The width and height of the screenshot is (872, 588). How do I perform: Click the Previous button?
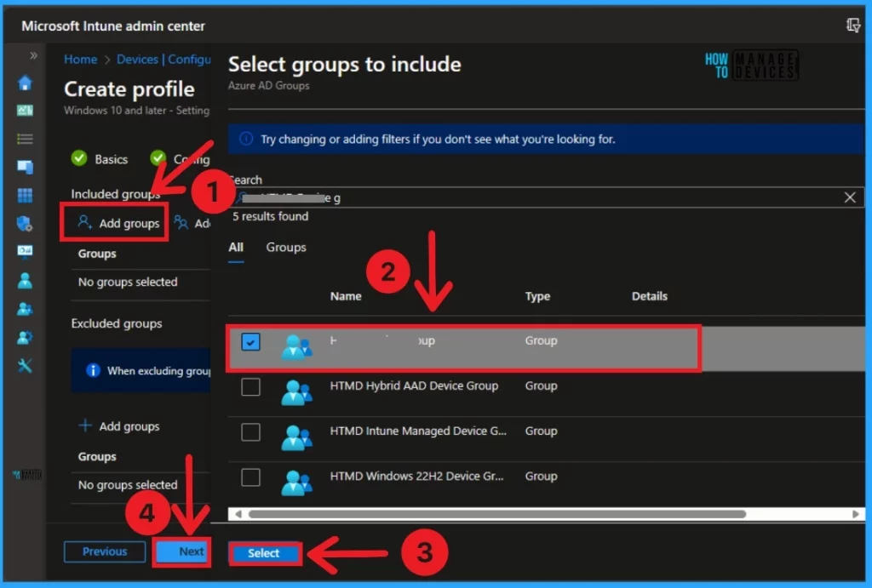tap(105, 551)
